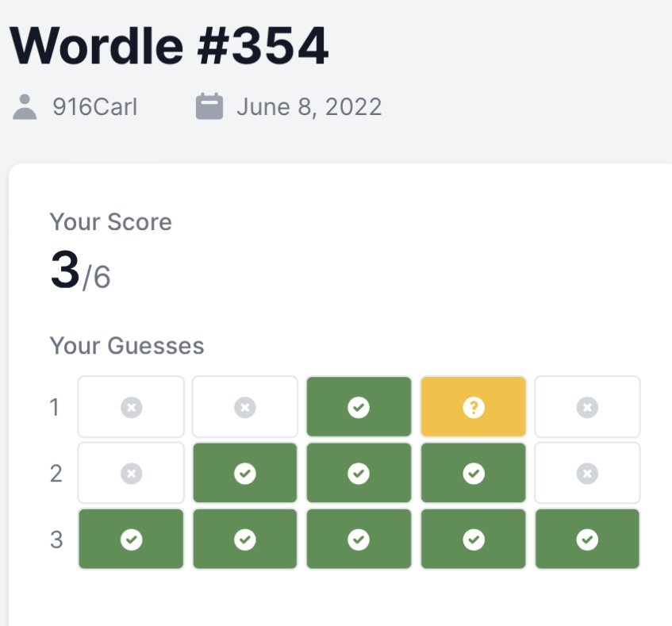Screen dimensions: 672x626
Task: Click the June 8, 2022 date text
Action: tap(309, 106)
